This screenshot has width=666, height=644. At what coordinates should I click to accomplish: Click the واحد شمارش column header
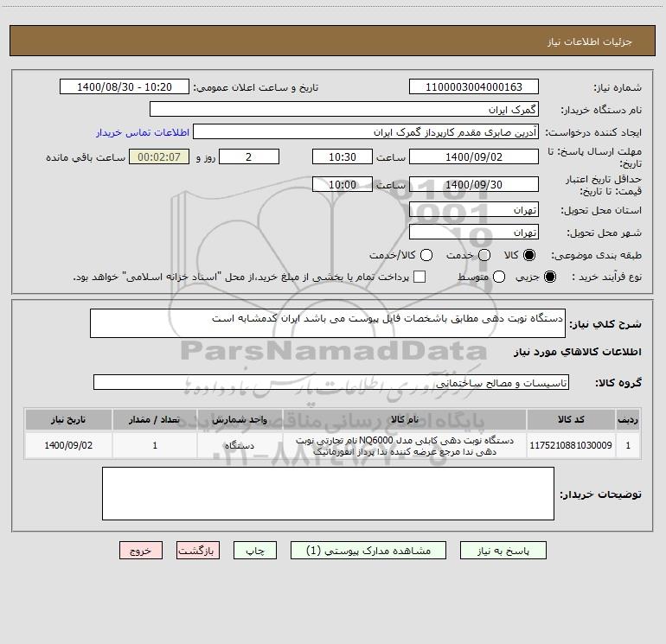240,419
